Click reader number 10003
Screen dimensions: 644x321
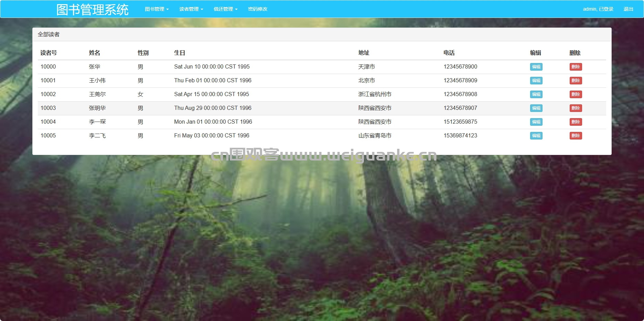pos(48,108)
